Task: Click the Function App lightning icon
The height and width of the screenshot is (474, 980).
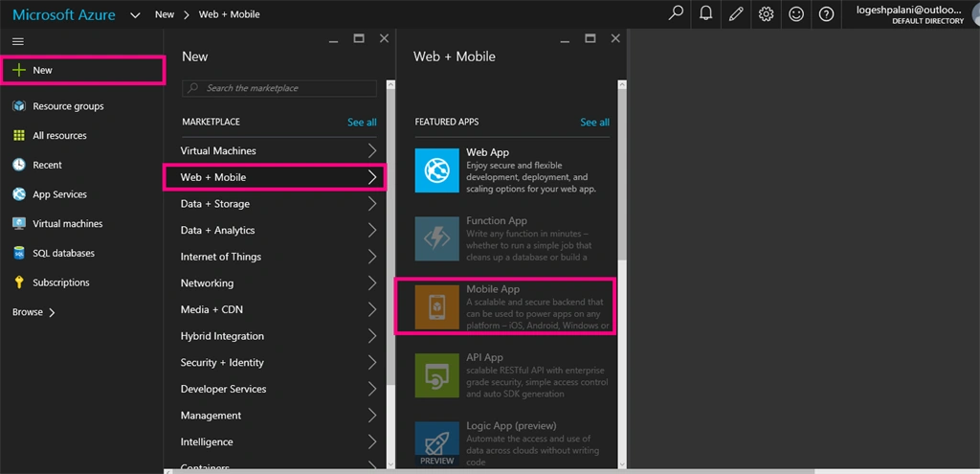Action: [x=436, y=238]
